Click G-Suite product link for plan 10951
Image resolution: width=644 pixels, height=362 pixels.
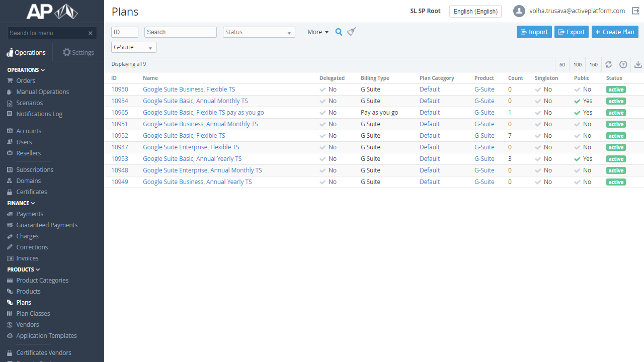[x=485, y=124]
